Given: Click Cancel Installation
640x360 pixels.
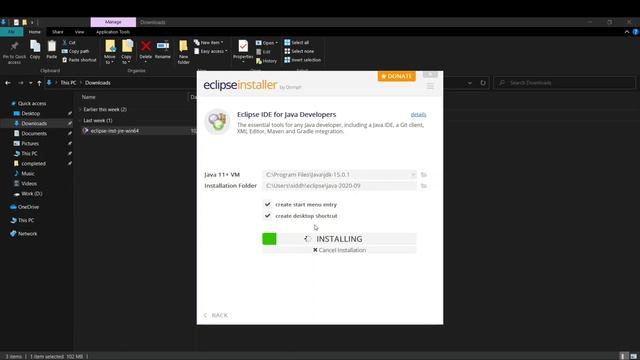Looking at the screenshot, I should click(340, 250).
